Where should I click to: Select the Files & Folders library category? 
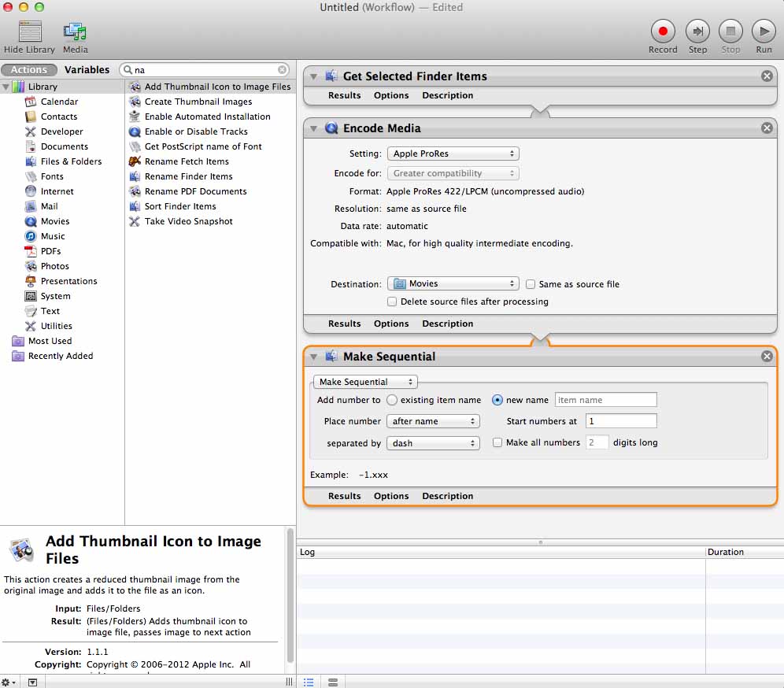pos(71,161)
